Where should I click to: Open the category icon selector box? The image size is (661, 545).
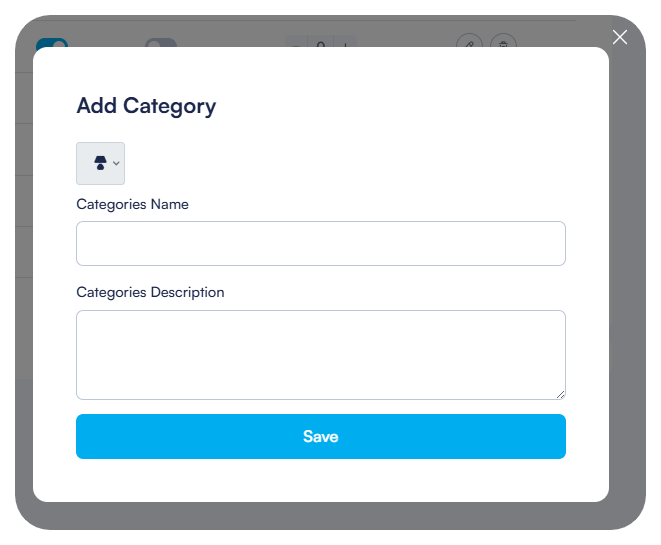[100, 163]
